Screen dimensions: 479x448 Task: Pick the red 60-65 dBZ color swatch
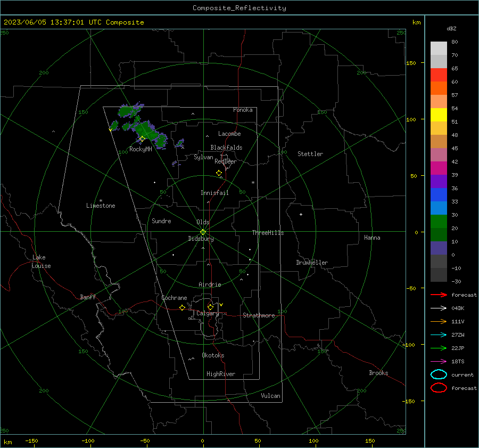point(439,75)
